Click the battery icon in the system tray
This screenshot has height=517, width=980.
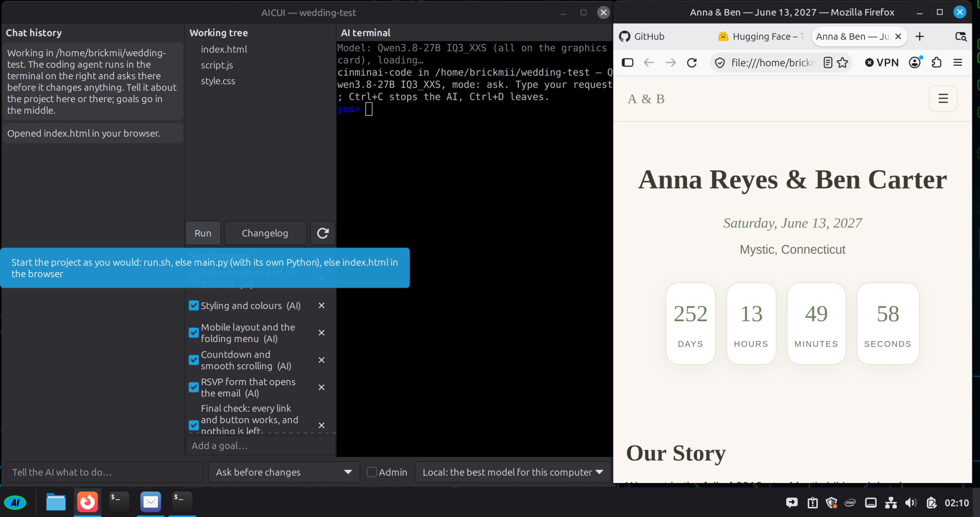click(x=931, y=503)
